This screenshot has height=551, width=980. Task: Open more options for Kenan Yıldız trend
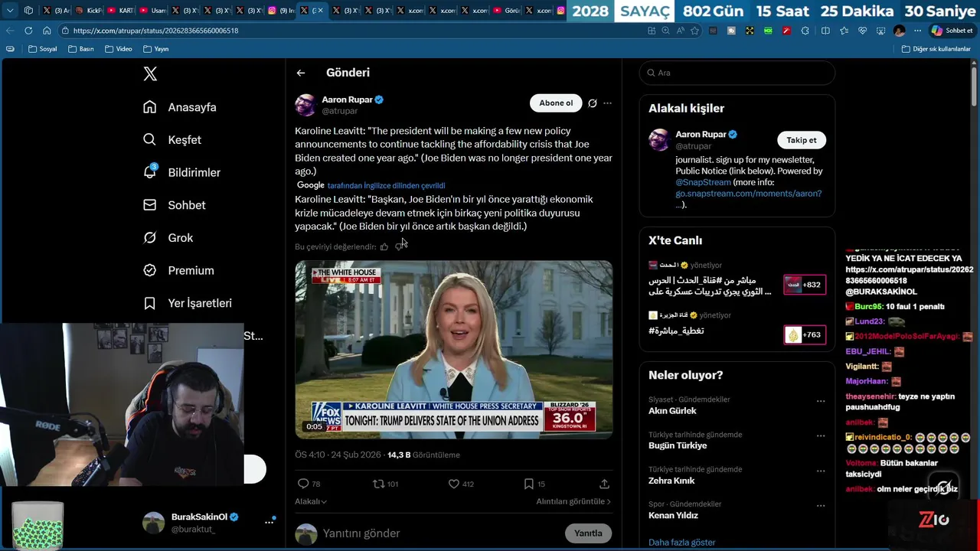(821, 506)
